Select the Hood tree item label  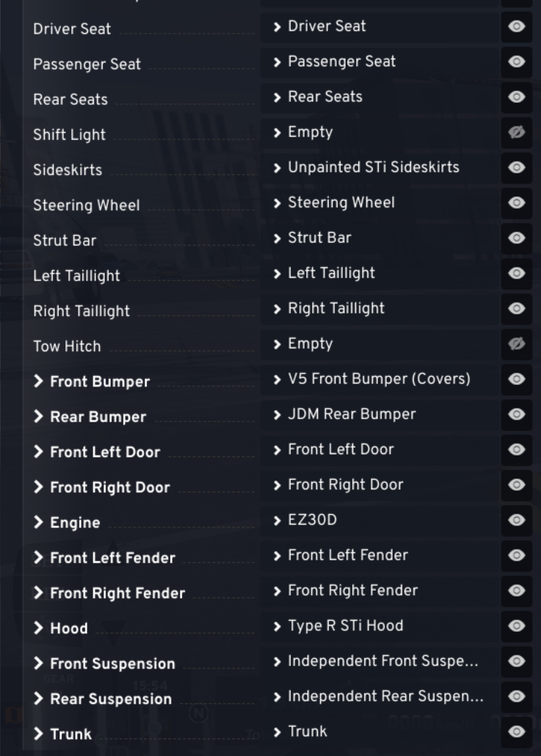coord(69,628)
